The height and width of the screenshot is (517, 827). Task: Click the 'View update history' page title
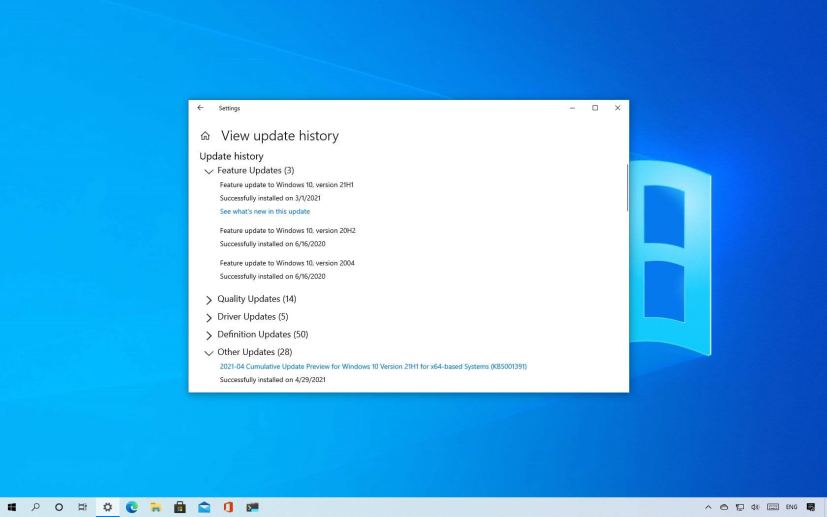[280, 136]
